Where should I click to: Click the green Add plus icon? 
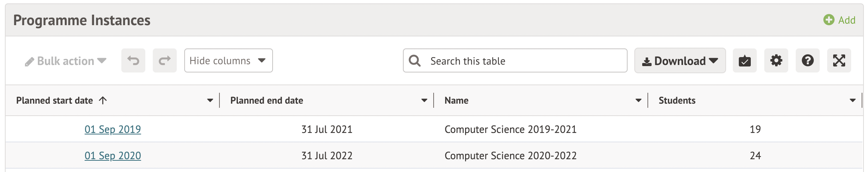[x=828, y=20]
